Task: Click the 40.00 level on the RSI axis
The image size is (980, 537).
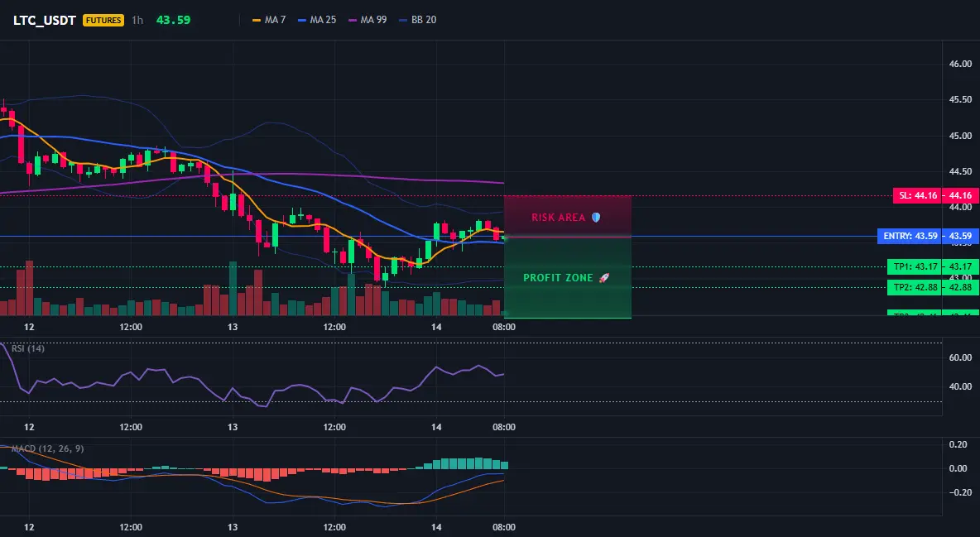Action: click(x=961, y=386)
